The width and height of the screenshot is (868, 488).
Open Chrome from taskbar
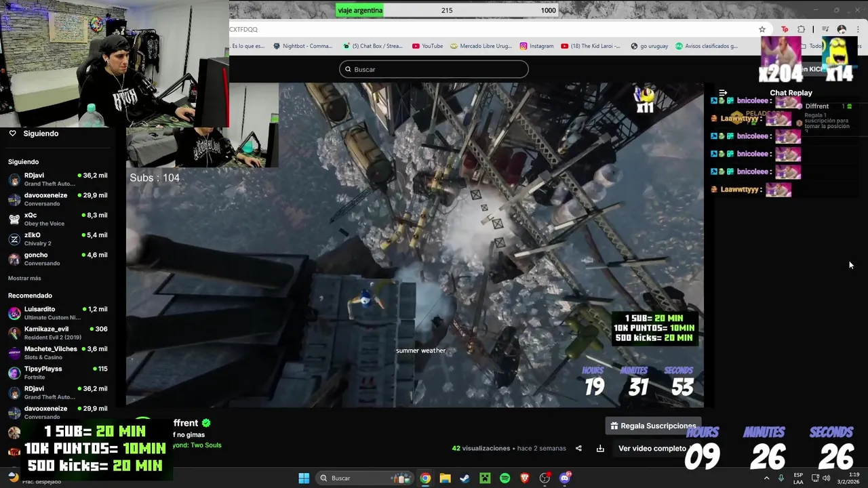[425, 478]
